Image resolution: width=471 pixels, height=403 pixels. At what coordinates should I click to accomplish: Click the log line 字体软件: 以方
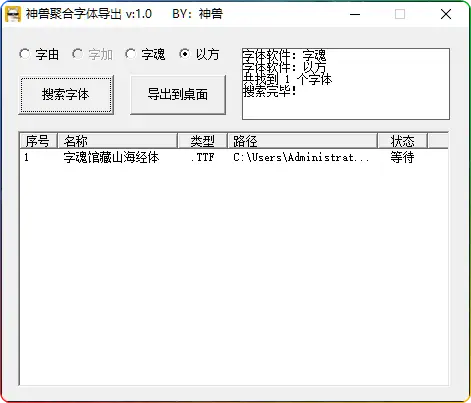coord(284,67)
